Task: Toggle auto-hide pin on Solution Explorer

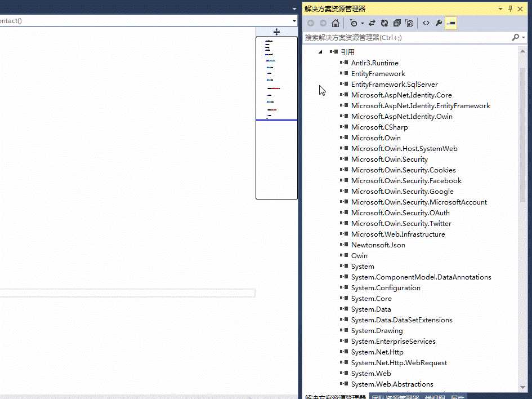Action: click(510, 9)
